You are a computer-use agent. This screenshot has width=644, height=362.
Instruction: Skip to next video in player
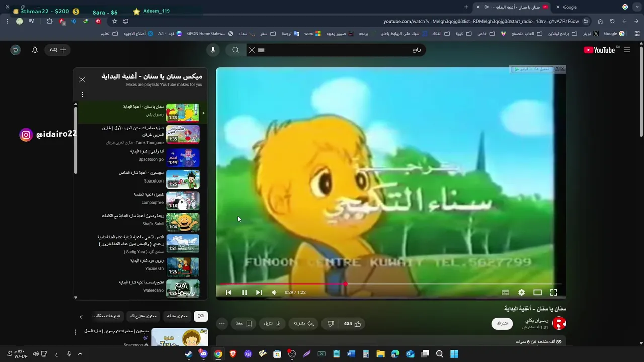coord(259,292)
